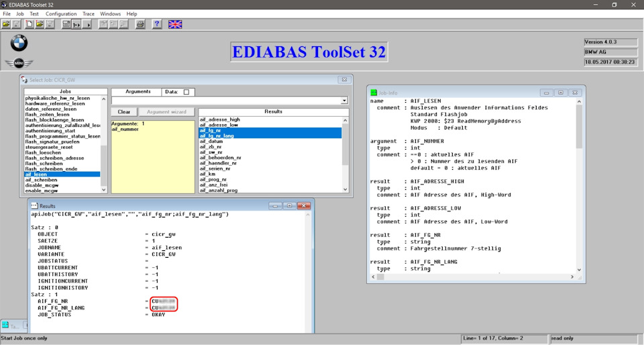Click the green Job-Info window icon

tap(374, 93)
